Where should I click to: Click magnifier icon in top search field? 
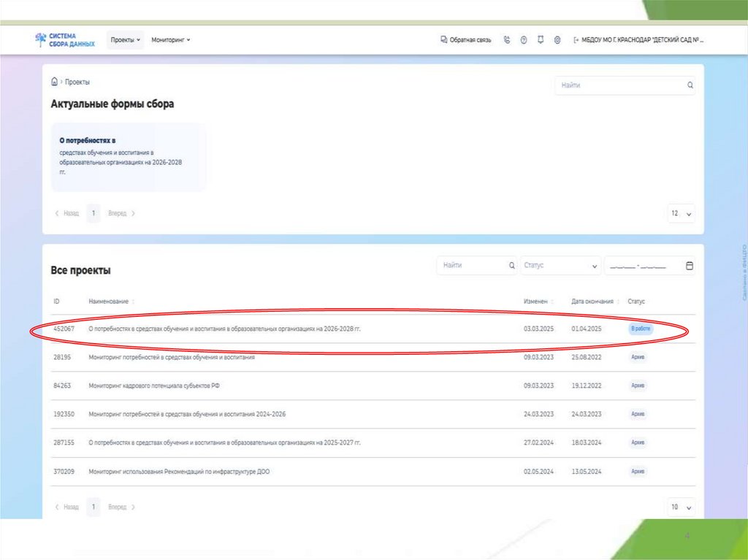click(690, 85)
